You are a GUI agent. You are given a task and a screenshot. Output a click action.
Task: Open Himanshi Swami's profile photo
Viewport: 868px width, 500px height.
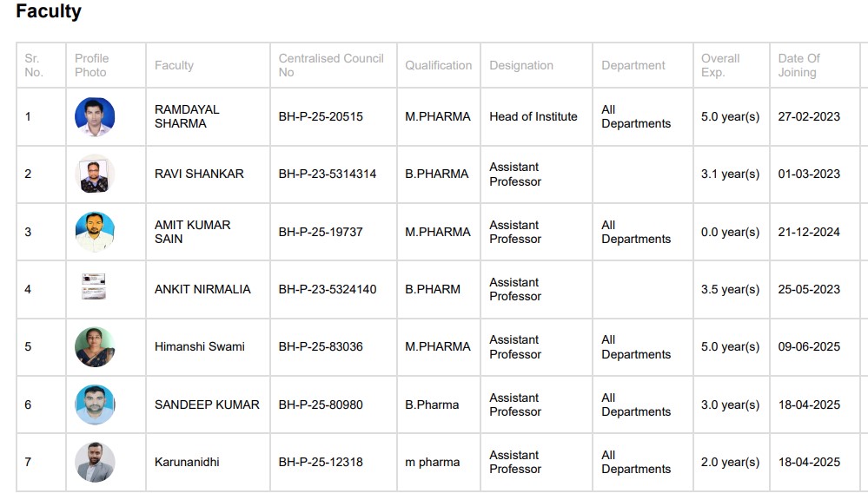tap(95, 346)
